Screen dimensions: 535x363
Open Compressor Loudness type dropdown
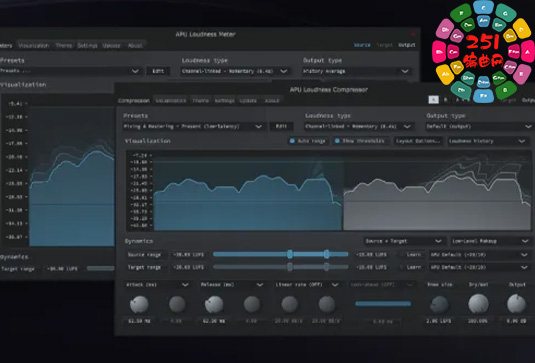point(359,127)
